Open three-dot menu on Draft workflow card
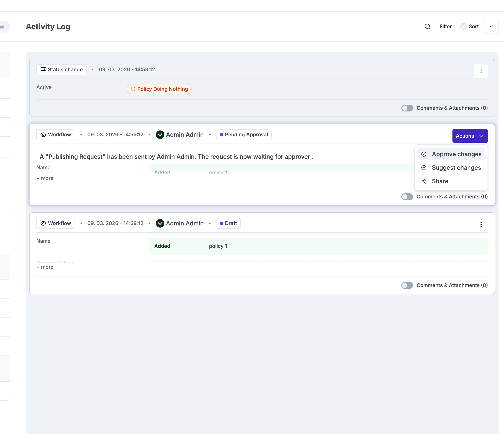The height and width of the screenshot is (434, 504). pyautogui.click(x=481, y=224)
